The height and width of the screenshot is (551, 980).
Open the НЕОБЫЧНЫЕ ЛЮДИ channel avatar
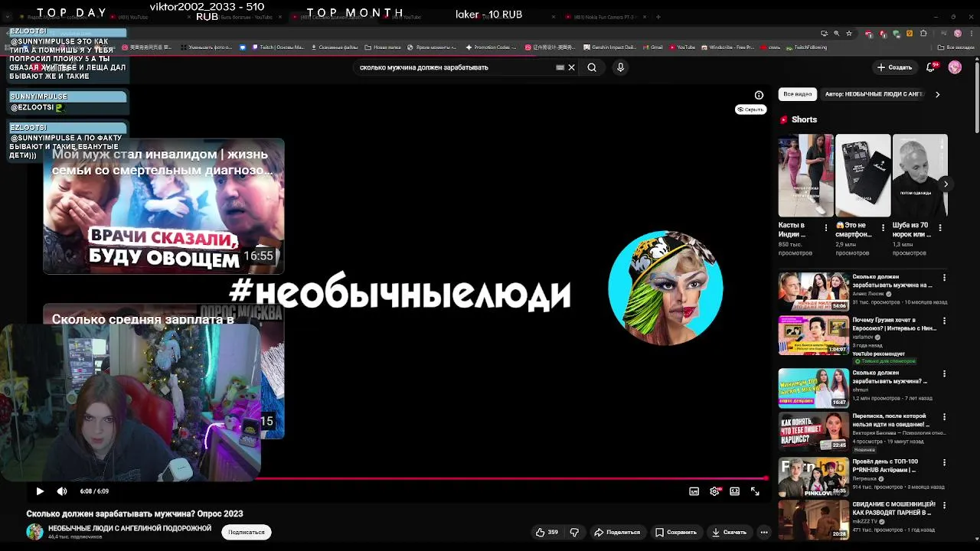(x=35, y=532)
